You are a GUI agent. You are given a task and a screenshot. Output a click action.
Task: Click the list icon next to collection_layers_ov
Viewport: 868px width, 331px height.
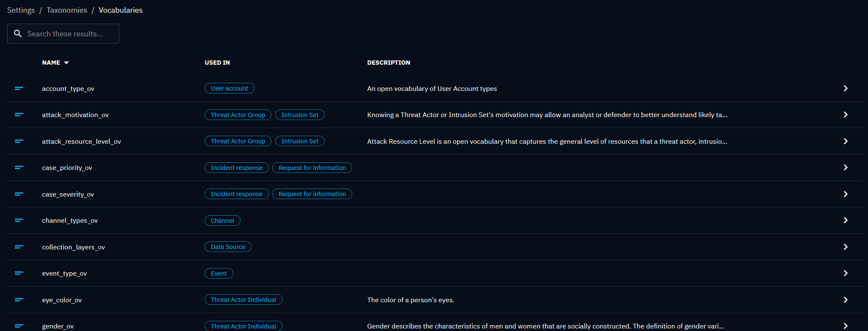pyautogui.click(x=19, y=247)
